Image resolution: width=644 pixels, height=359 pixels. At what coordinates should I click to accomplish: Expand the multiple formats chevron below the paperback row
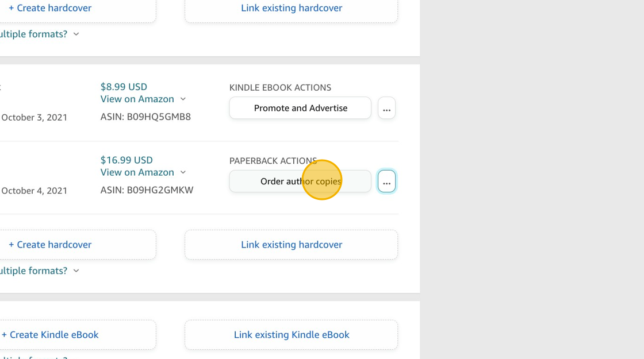76,271
